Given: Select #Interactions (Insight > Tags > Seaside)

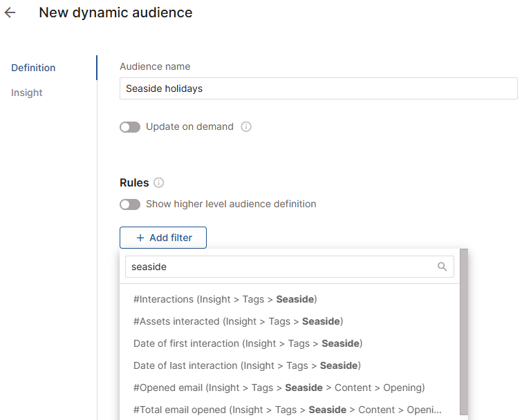Looking at the screenshot, I should (225, 299).
